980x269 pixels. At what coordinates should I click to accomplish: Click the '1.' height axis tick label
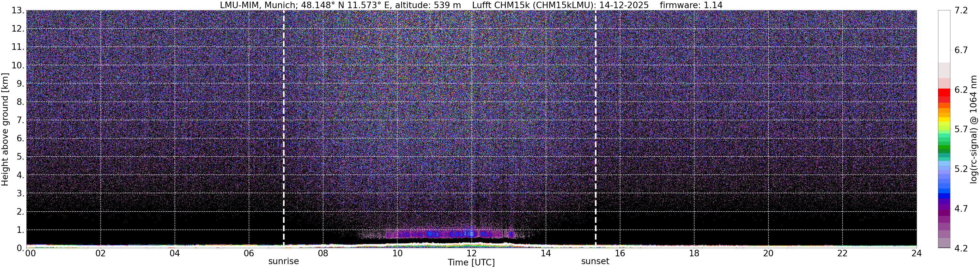coord(20,230)
